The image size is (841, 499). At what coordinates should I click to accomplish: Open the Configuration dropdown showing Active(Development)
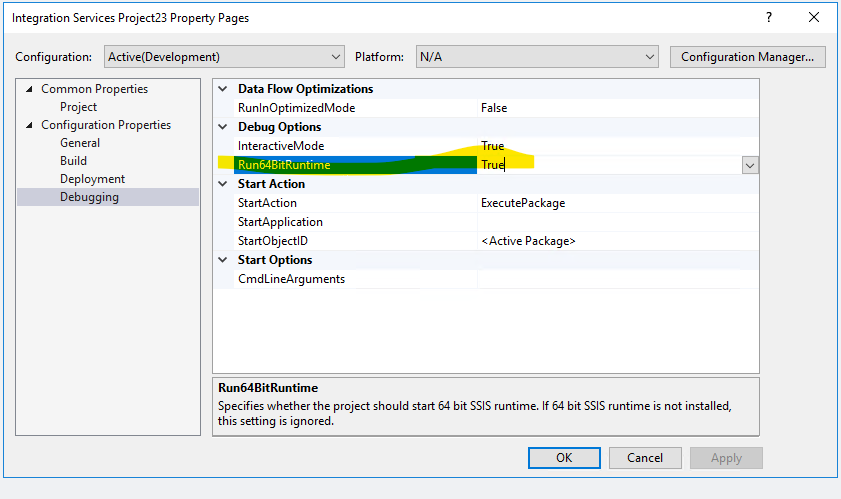tap(224, 57)
